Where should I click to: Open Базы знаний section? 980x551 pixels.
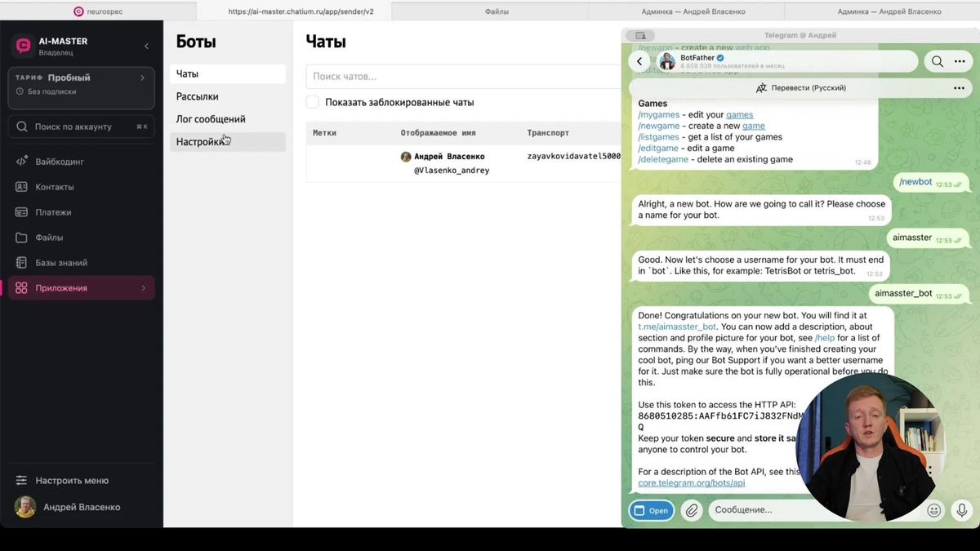[x=81, y=263]
